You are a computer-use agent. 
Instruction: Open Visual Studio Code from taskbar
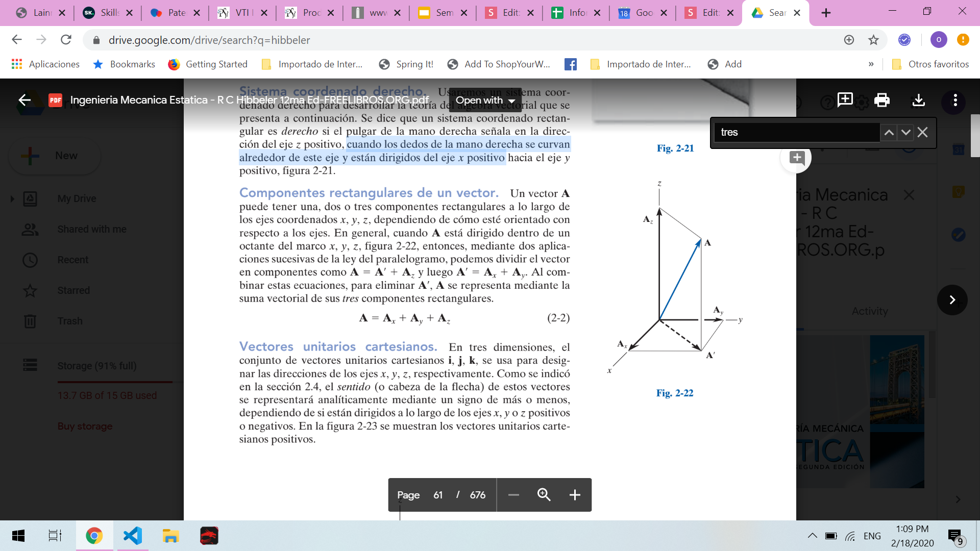coord(133,536)
